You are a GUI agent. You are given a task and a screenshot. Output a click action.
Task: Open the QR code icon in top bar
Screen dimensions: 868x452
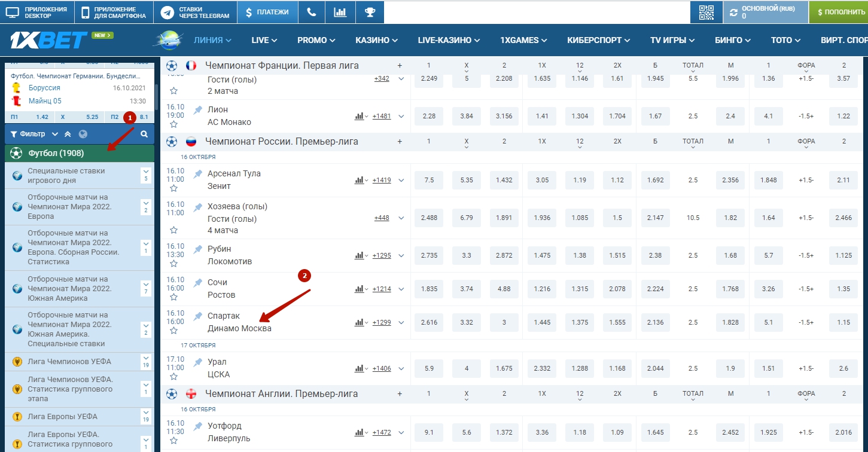(x=706, y=12)
